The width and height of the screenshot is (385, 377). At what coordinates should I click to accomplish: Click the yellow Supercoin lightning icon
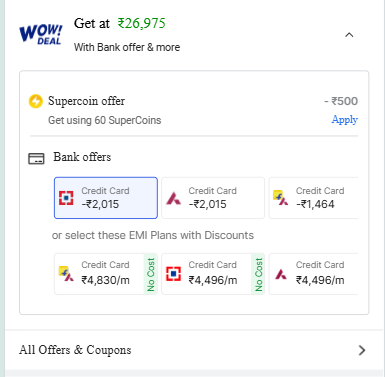(x=36, y=101)
